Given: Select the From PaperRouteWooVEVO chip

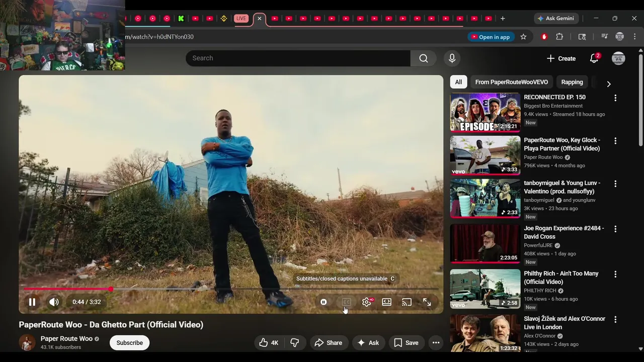Looking at the screenshot, I should coord(512,82).
